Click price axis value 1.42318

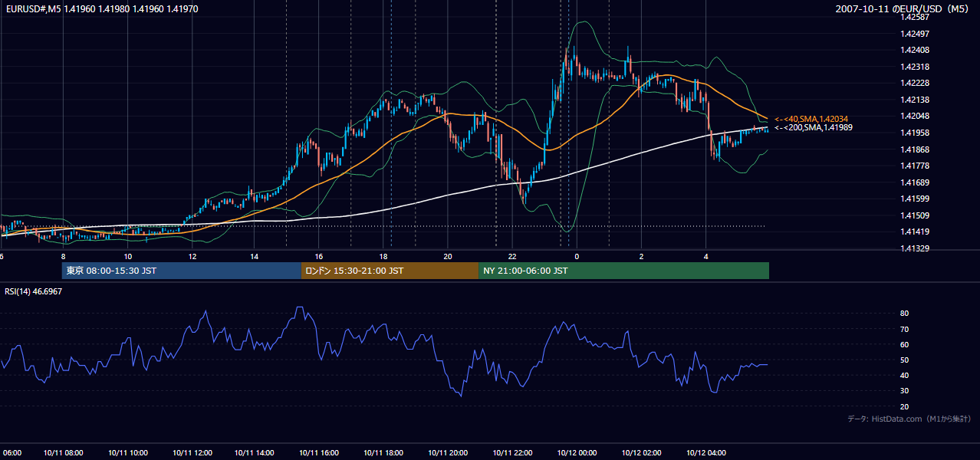point(915,67)
